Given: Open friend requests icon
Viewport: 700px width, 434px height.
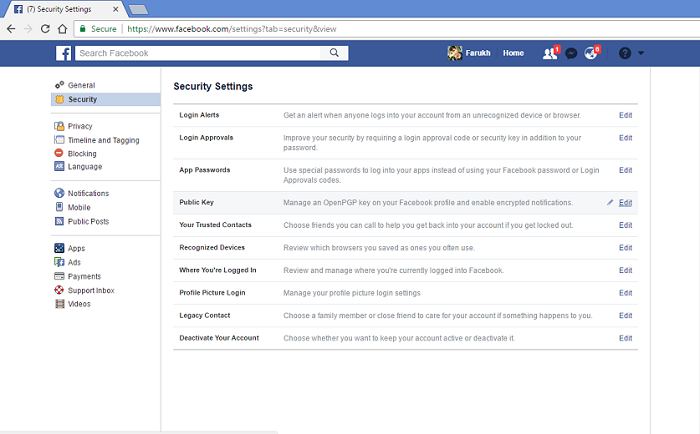Looking at the screenshot, I should (x=550, y=53).
